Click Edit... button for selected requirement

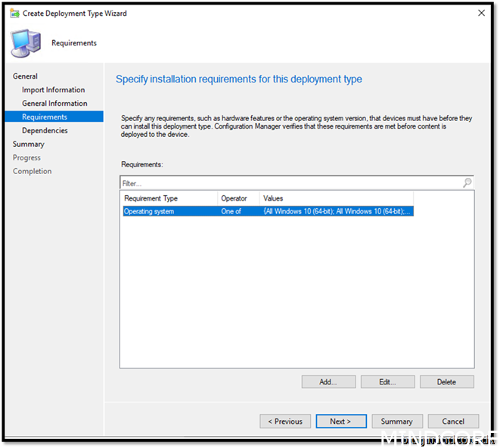click(x=387, y=382)
